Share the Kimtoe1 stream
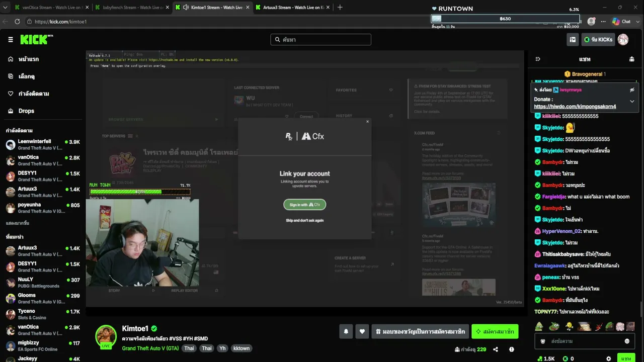Image resolution: width=644 pixels, height=362 pixels. click(x=496, y=349)
